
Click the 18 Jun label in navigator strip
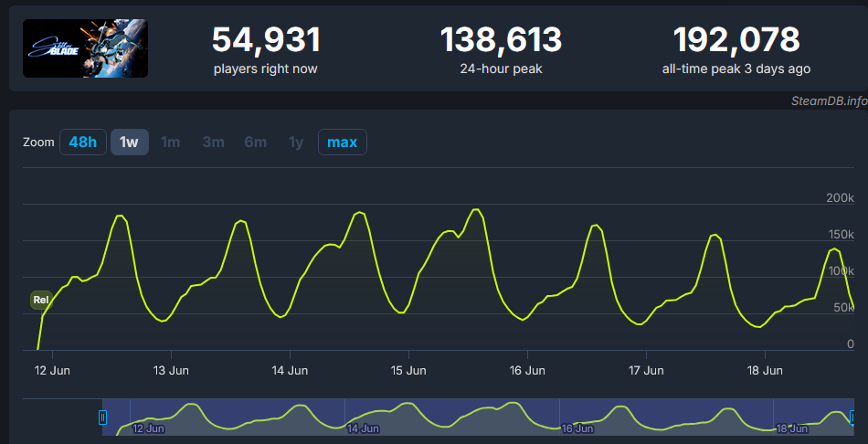point(793,428)
